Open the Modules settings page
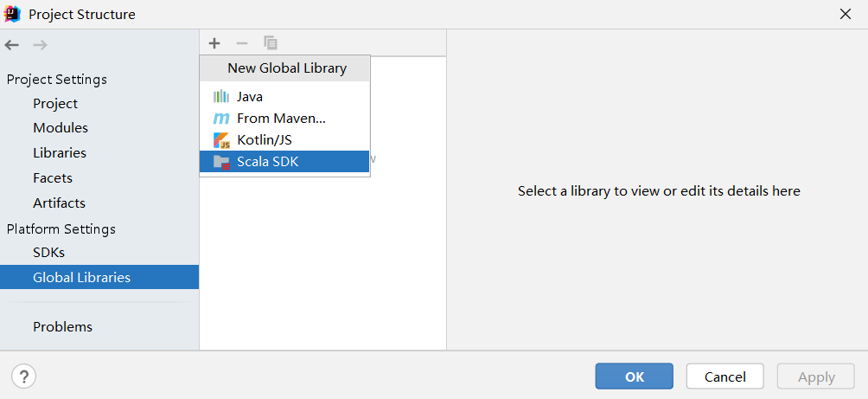The image size is (868, 399). pyautogui.click(x=61, y=128)
